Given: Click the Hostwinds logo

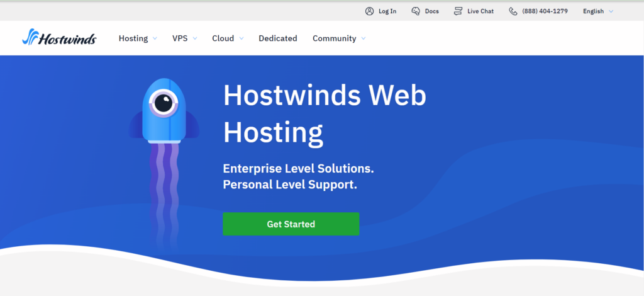Looking at the screenshot, I should [x=58, y=38].
